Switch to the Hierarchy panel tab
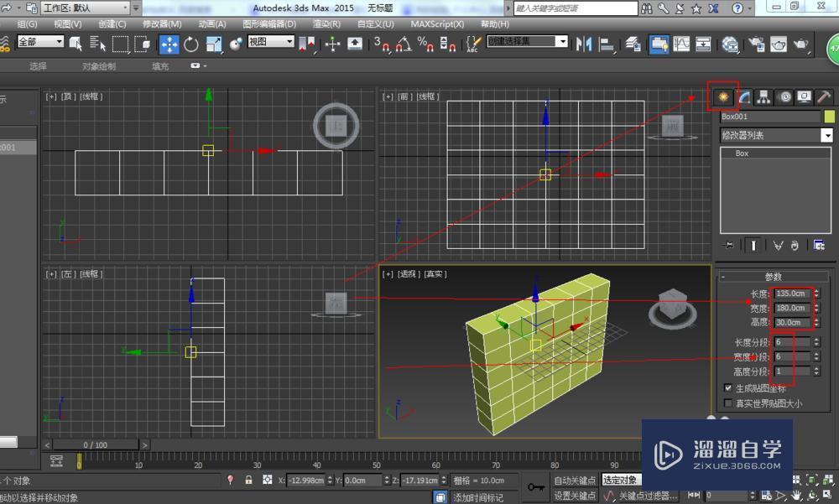The image size is (839, 504). tap(763, 96)
